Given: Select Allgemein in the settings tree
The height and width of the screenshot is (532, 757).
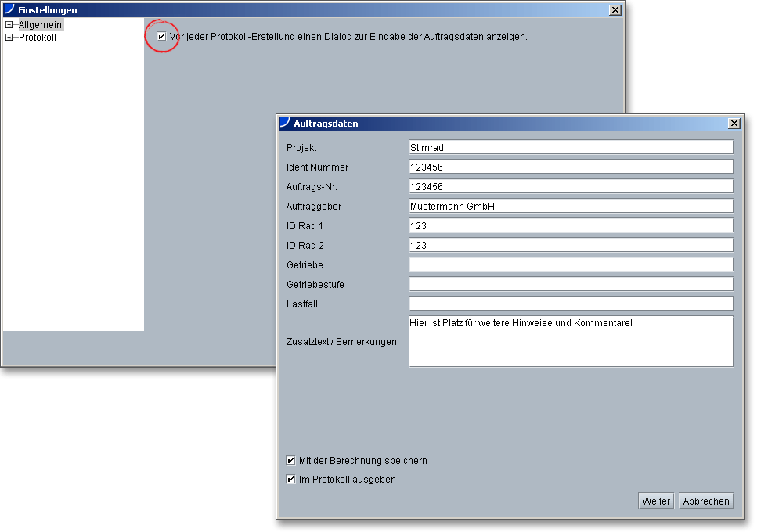Looking at the screenshot, I should tap(40, 25).
